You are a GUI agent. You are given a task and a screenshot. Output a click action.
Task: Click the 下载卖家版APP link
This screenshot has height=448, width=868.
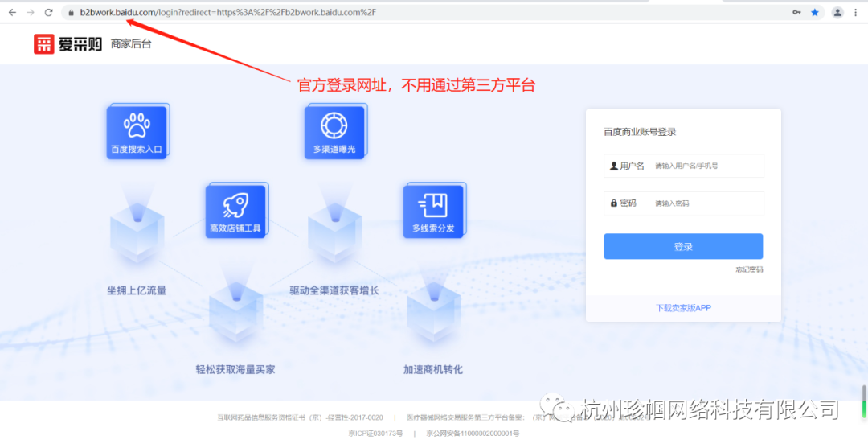(683, 308)
